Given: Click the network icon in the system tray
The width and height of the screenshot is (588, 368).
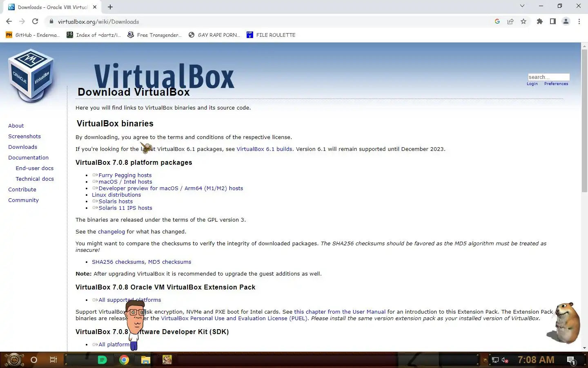Looking at the screenshot, I should coord(495,360).
